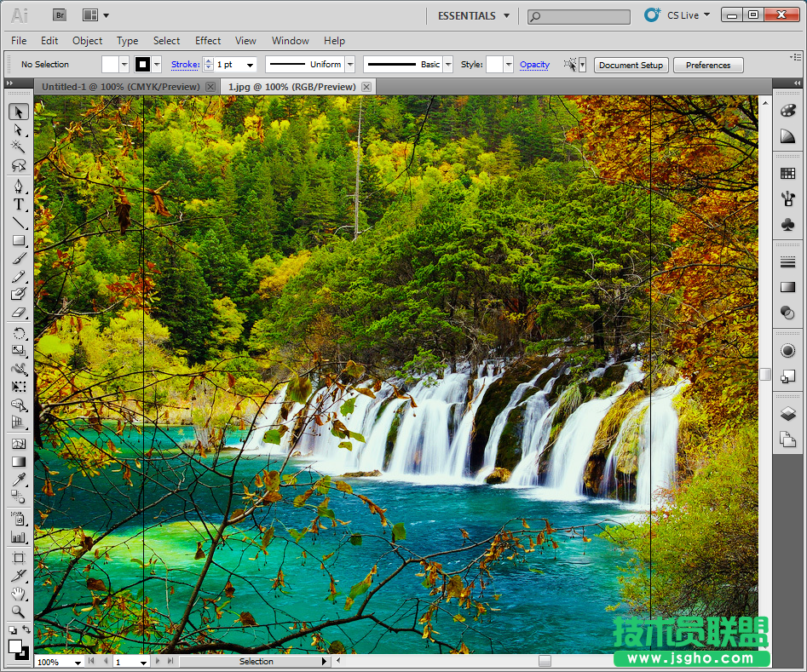Open the Stroke panel icon
This screenshot has width=807, height=672.
click(x=787, y=262)
